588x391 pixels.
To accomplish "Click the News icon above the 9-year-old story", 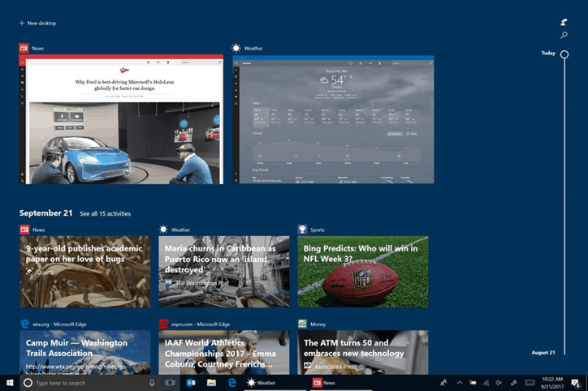I will [x=24, y=230].
